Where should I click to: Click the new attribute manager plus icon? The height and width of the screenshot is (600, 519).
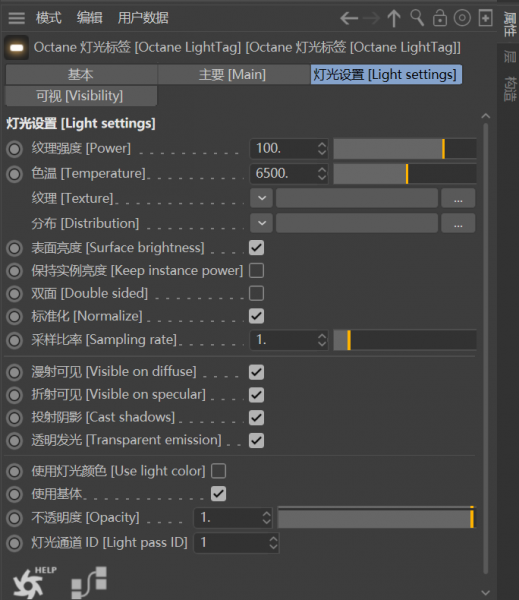pyautogui.click(x=485, y=18)
